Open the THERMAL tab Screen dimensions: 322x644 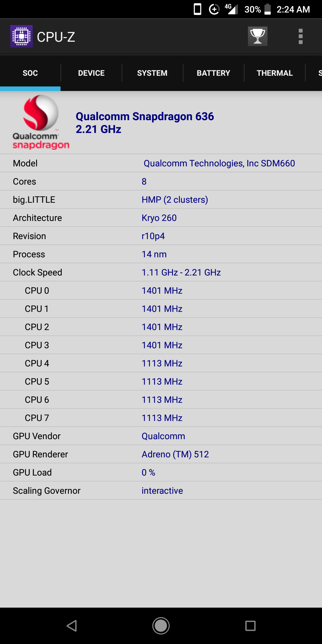coord(275,73)
